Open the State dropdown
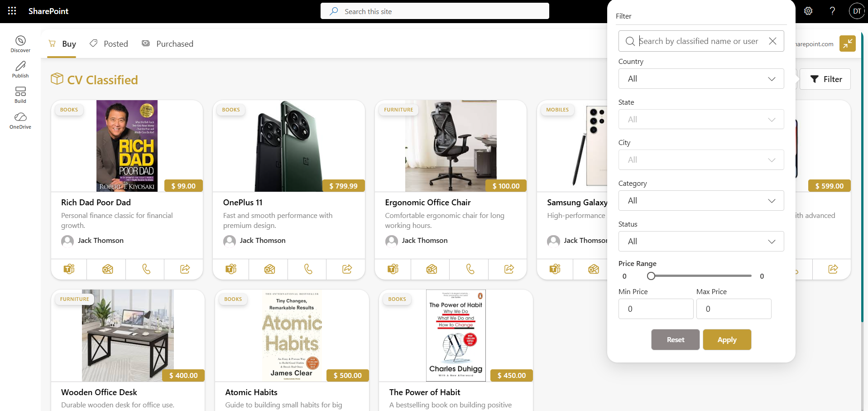 [701, 120]
